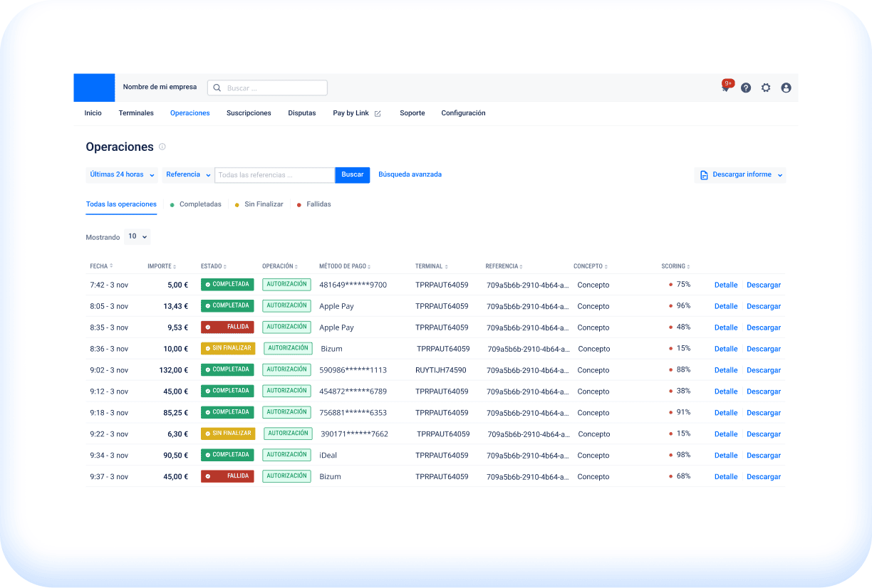Click the top Buscar search field
This screenshot has height=588, width=872.
[267, 88]
